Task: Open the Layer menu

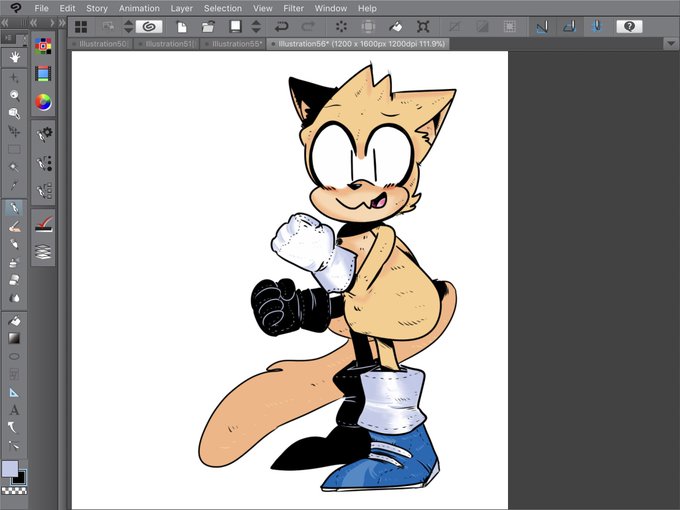Action: (182, 8)
